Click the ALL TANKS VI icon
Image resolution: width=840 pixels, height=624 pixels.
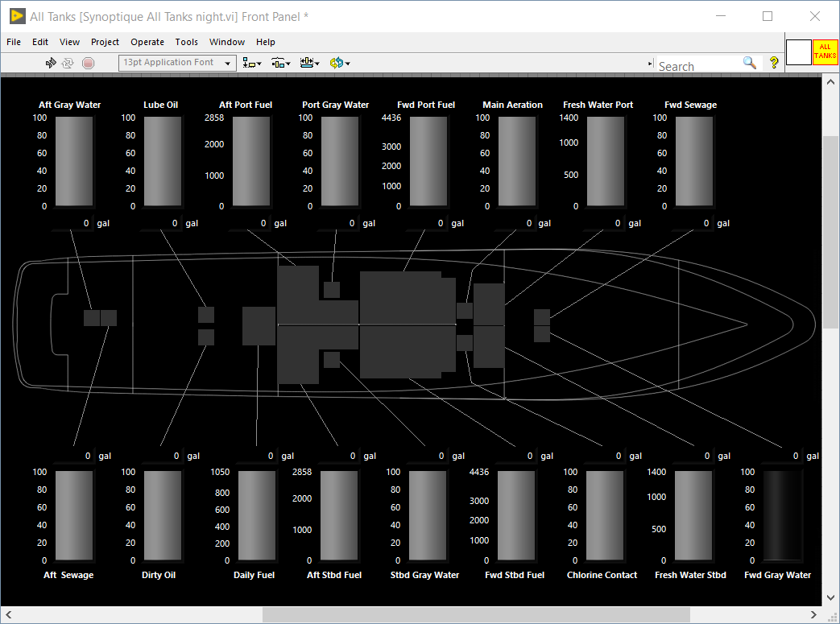[826, 52]
